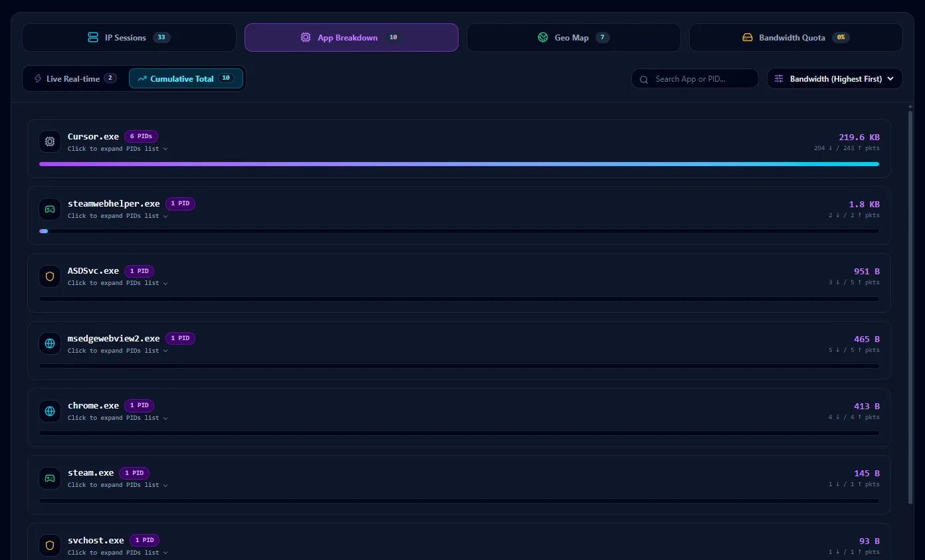
Task: Expand PIDs list for Cursor.exe
Action: (x=118, y=149)
